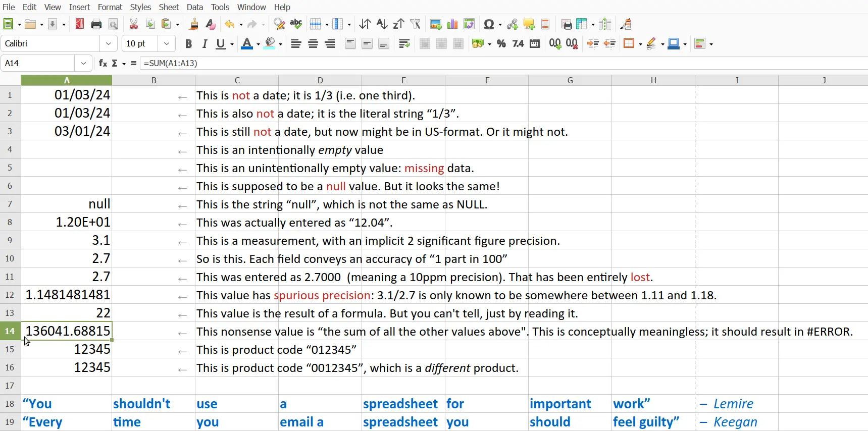Image resolution: width=868 pixels, height=431 pixels.
Task: Toggle Italic formatting
Action: click(x=205, y=44)
